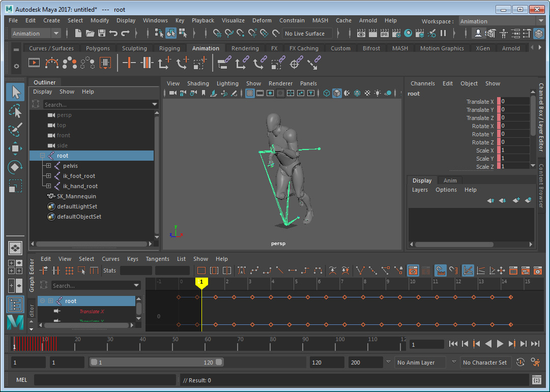Expand the pelvis joint in Outliner

[48, 166]
